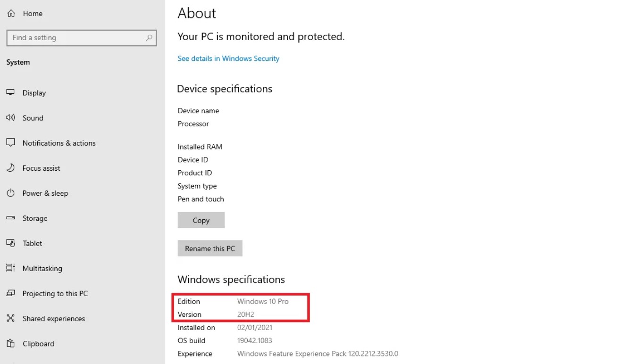
Task: Click the Windows 10 Pro edition value
Action: pyautogui.click(x=263, y=301)
